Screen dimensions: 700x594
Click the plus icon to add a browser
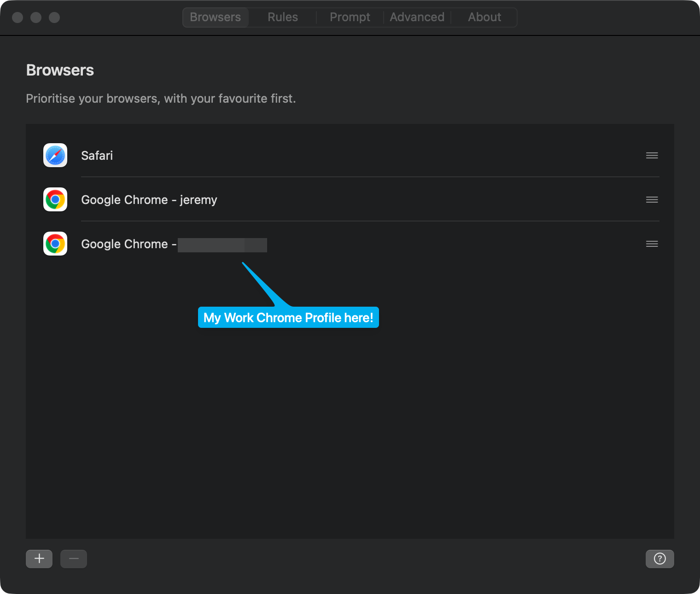(39, 559)
